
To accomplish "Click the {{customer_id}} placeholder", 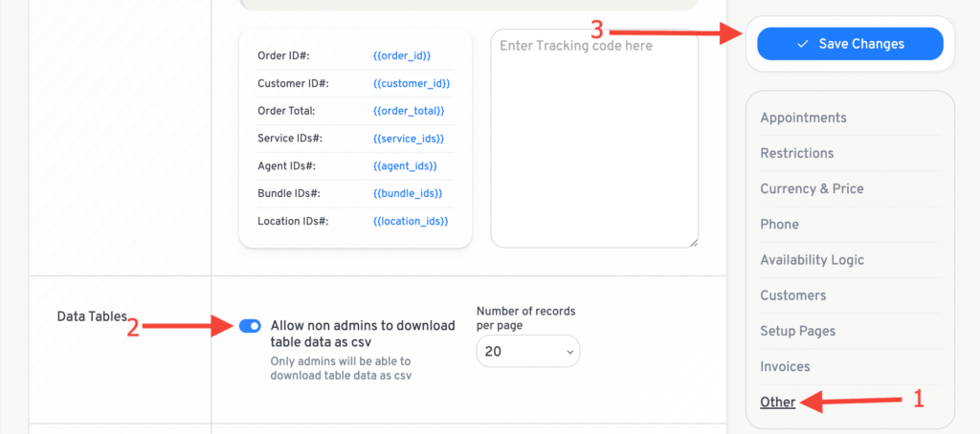I will [x=411, y=83].
